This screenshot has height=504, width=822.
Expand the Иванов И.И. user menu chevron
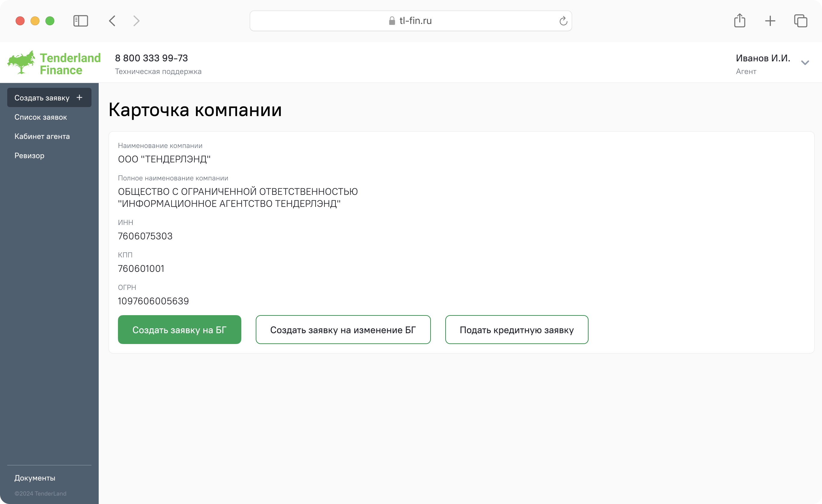(x=805, y=63)
